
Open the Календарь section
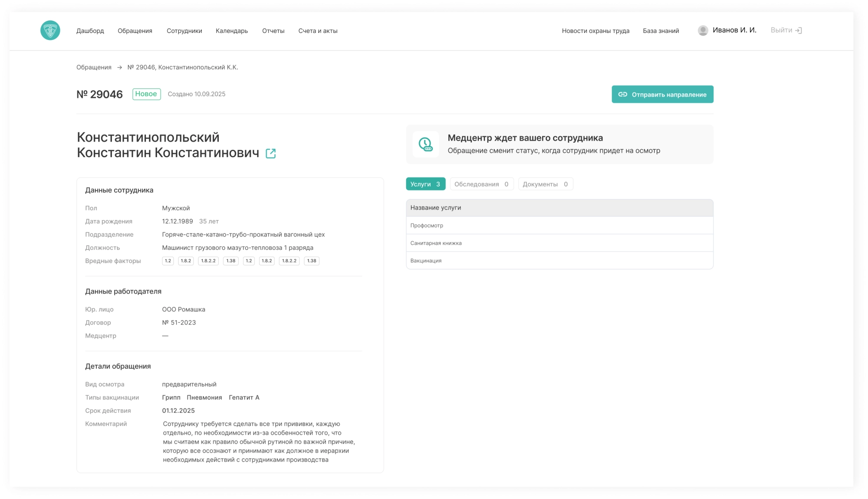tap(231, 30)
